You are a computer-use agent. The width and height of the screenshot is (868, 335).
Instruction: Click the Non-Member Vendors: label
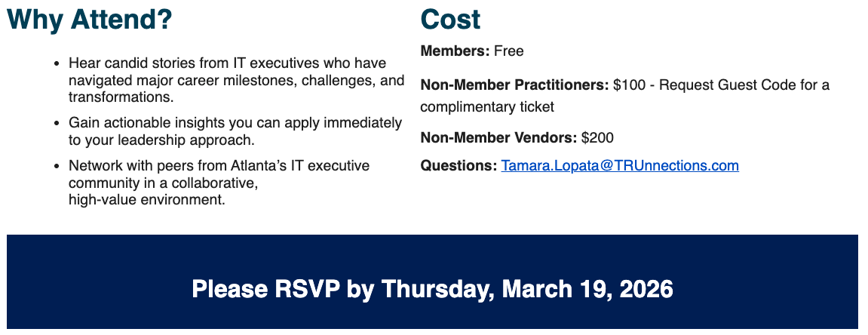(x=498, y=138)
